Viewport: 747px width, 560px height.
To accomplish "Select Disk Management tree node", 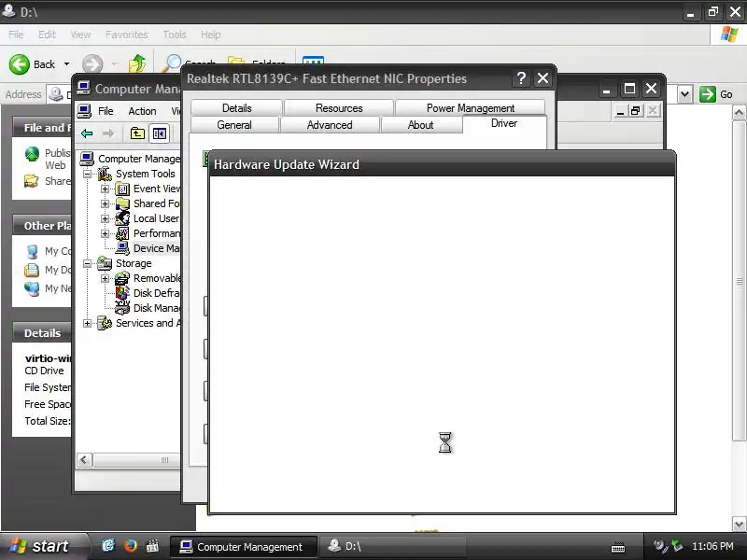I will [x=156, y=308].
